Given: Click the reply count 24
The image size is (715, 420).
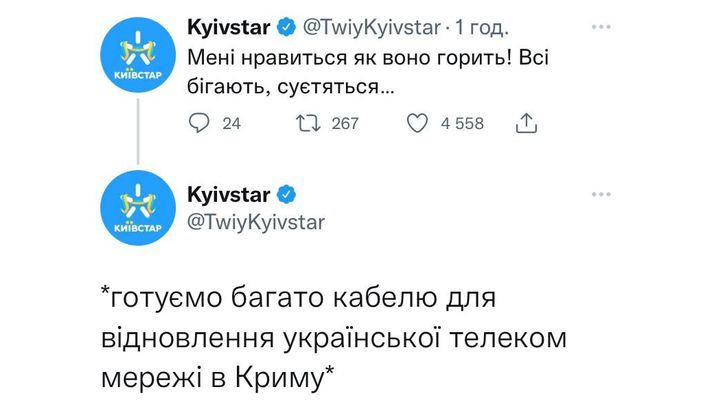Looking at the screenshot, I should point(231,124).
